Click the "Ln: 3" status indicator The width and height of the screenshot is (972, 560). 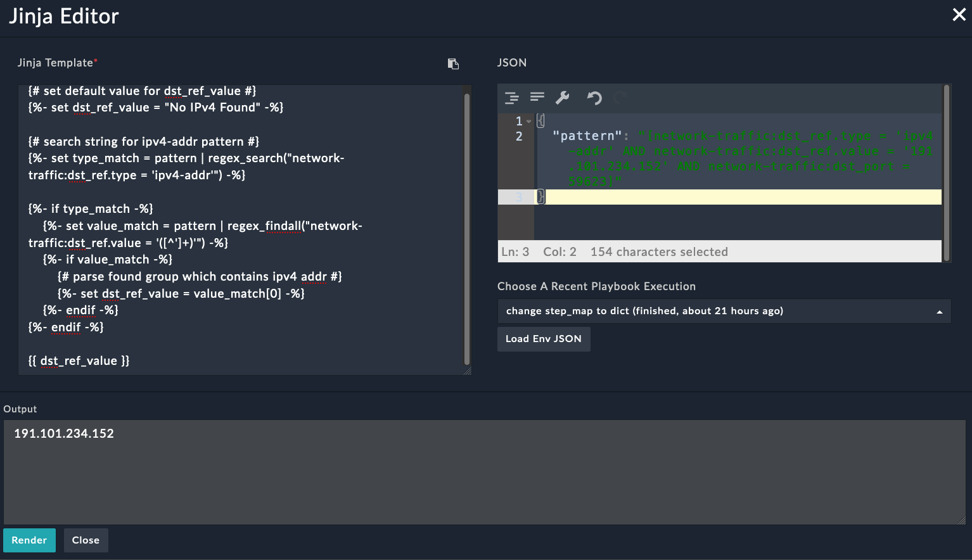click(515, 252)
